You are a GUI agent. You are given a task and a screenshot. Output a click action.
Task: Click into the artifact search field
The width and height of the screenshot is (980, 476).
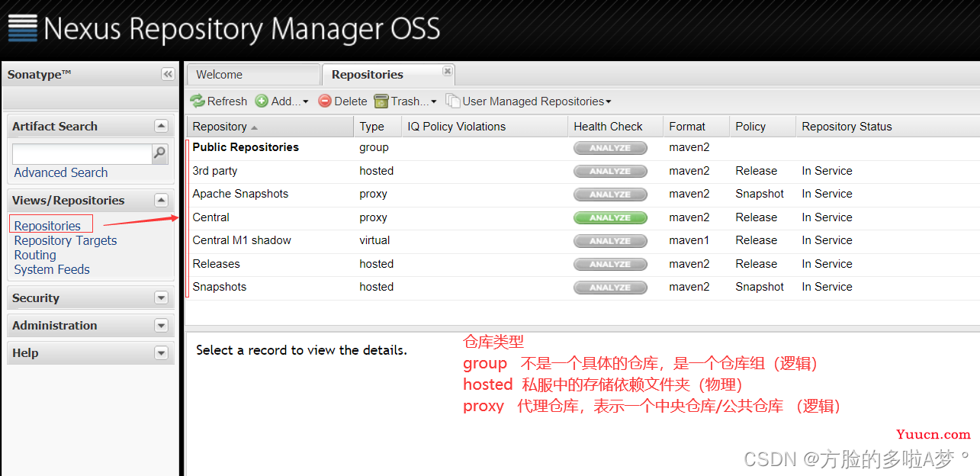point(82,153)
